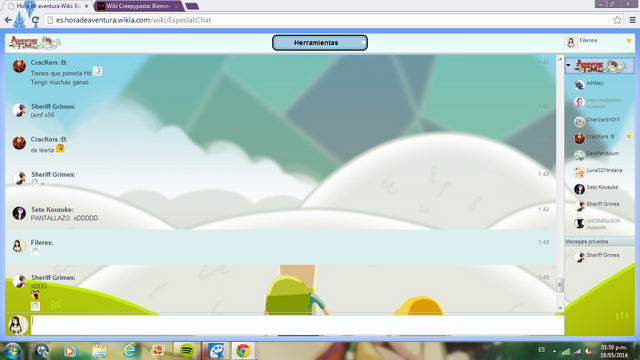This screenshot has height=360, width=640.
Task: Go back with the browser back arrow
Action: pyautogui.click(x=8, y=20)
